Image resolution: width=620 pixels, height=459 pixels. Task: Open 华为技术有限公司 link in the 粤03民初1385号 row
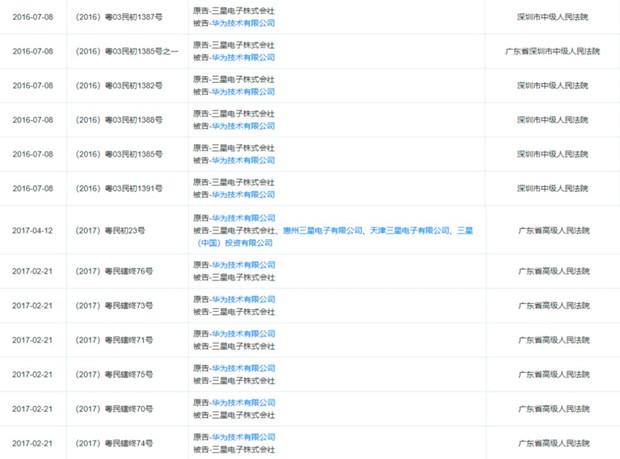[243, 161]
